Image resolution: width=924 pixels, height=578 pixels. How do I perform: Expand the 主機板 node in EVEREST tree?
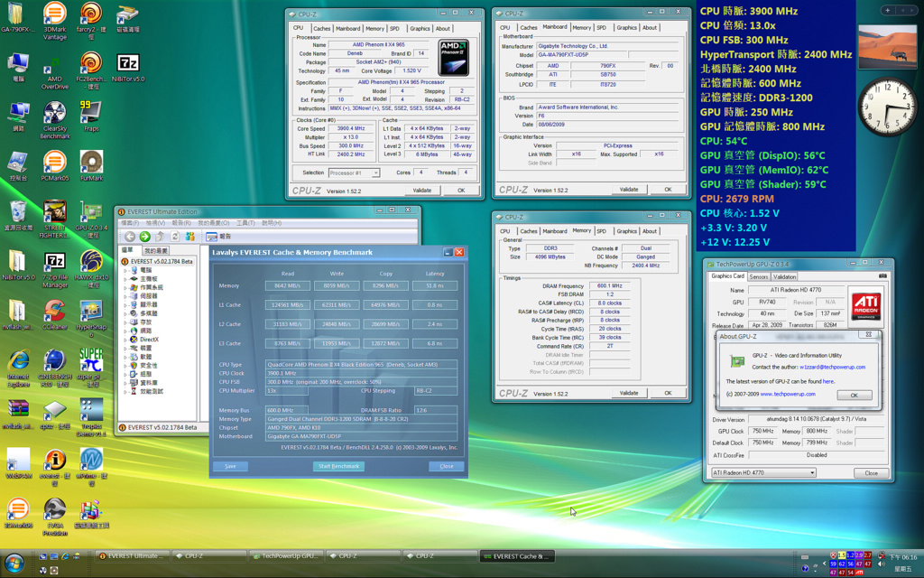[x=125, y=279]
